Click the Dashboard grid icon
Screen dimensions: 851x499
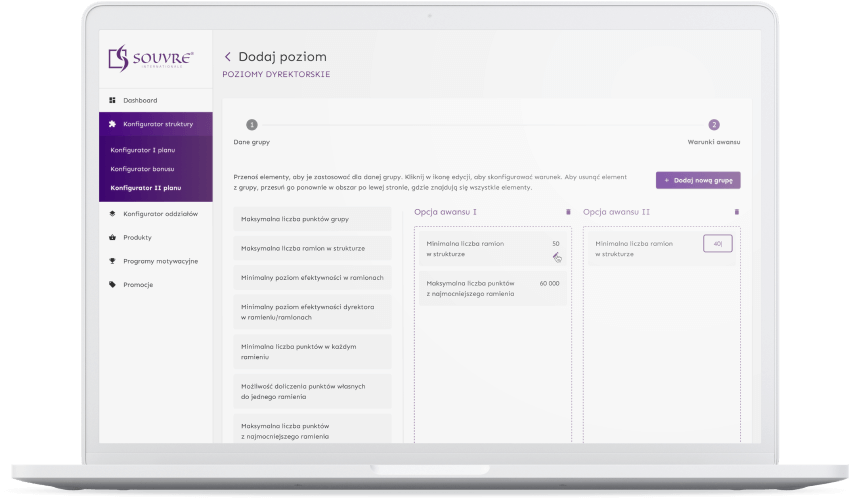[x=112, y=101]
